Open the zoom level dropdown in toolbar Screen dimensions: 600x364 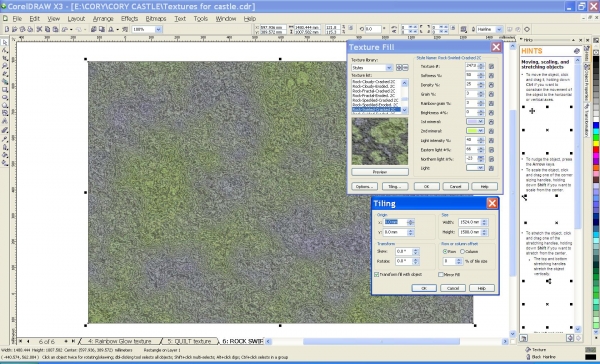pyautogui.click(x=158, y=29)
